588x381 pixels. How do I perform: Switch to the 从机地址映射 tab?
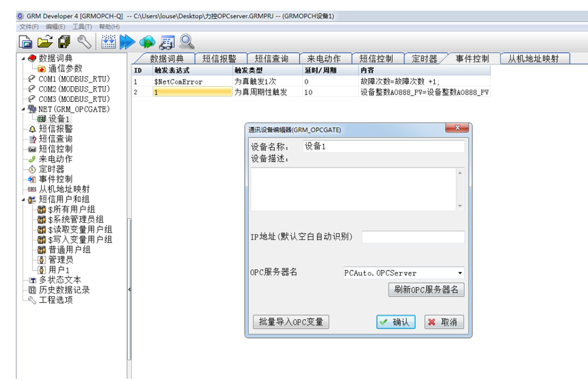click(533, 59)
